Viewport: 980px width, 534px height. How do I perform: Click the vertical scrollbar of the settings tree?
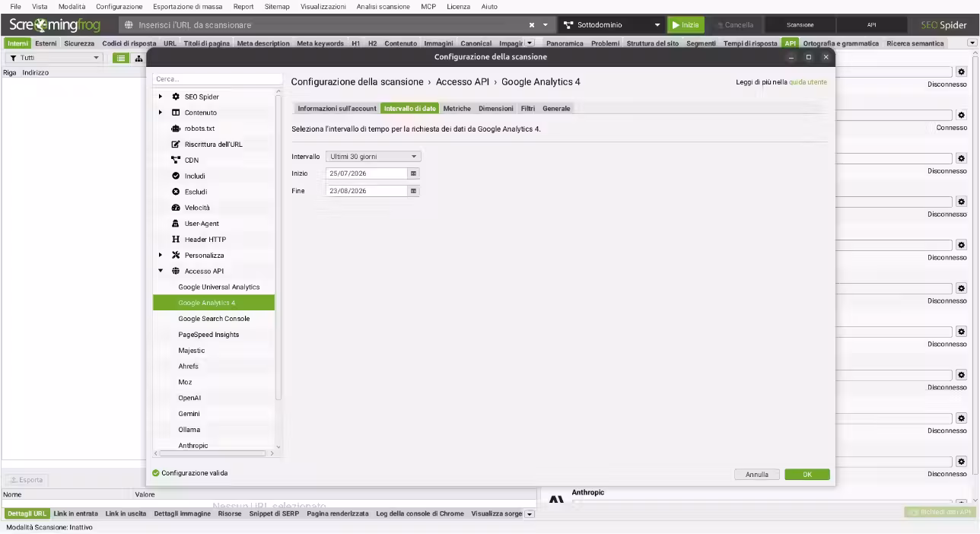click(278, 247)
